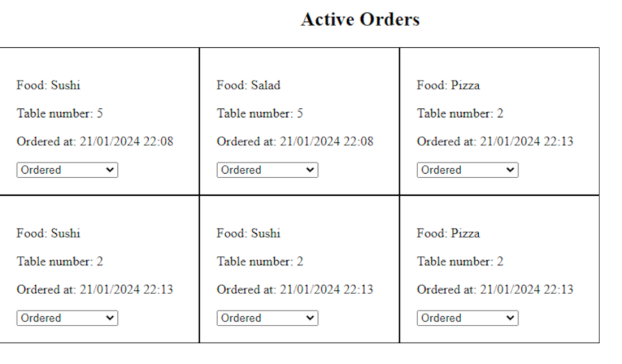The image size is (622, 364).
Task: Click "Table number: 5" in the Salad order
Action: click(259, 113)
